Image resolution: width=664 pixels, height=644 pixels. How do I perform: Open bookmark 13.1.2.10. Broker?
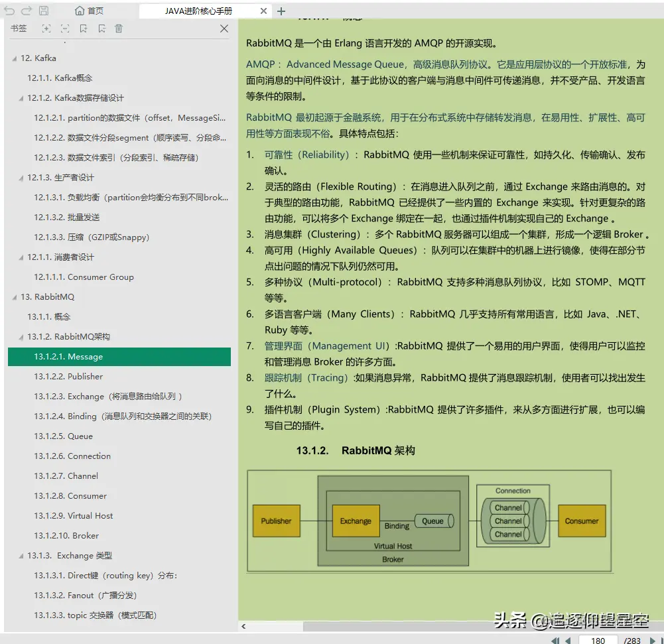(x=66, y=536)
